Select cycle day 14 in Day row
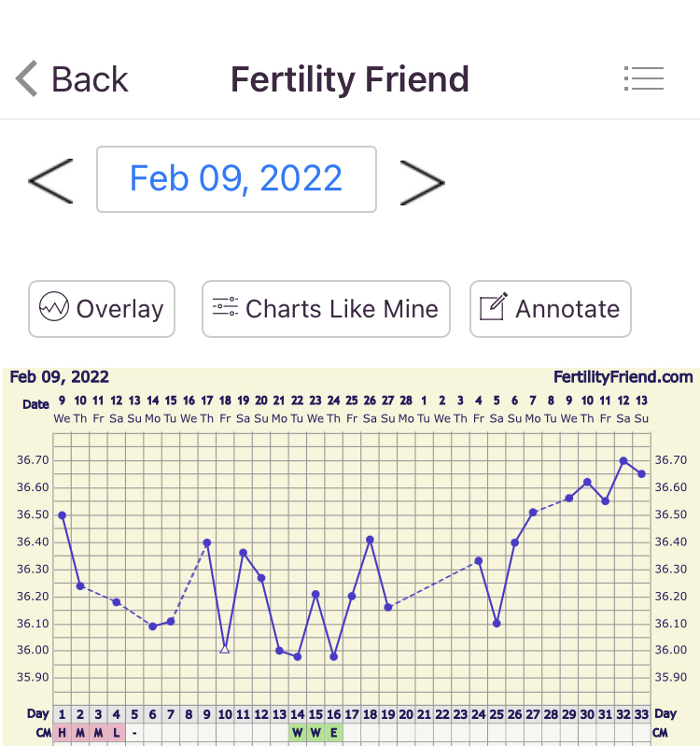700x746 pixels. tap(297, 714)
